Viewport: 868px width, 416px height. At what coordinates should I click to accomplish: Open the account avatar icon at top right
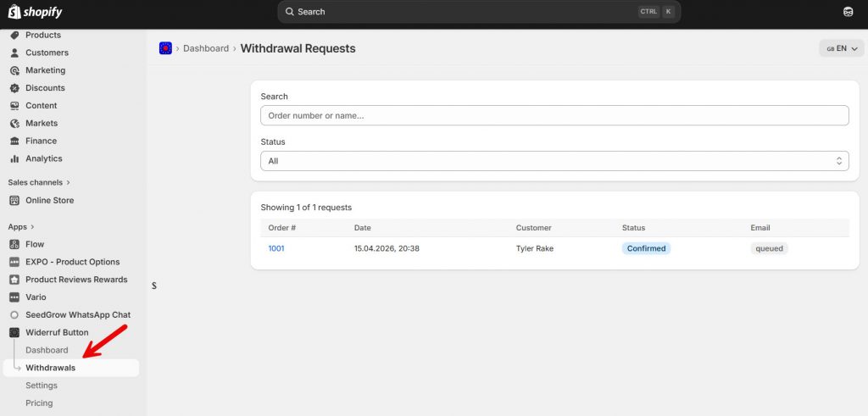pyautogui.click(x=848, y=12)
